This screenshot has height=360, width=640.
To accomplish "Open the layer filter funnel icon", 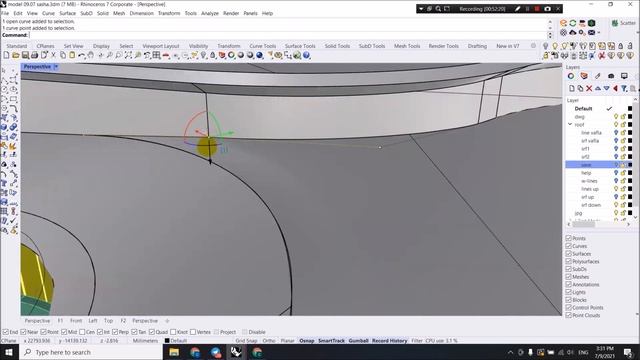I will pyautogui.click(x=624, y=88).
